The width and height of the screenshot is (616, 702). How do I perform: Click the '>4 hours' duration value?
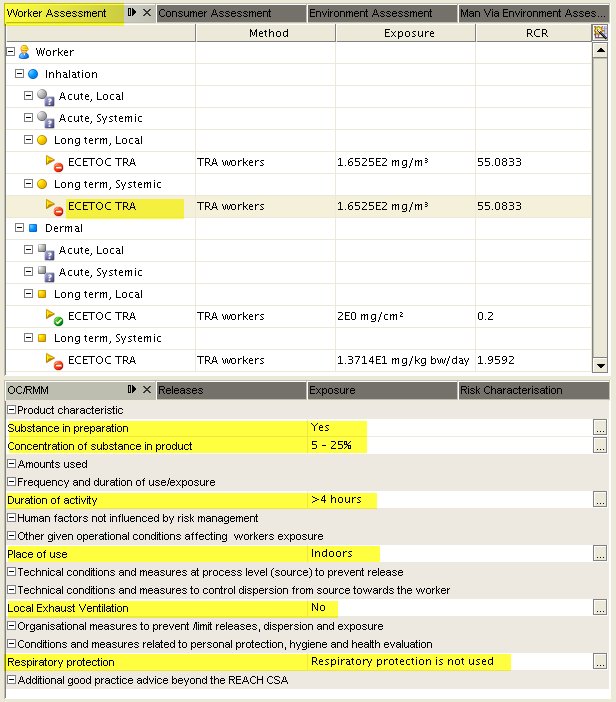336,499
